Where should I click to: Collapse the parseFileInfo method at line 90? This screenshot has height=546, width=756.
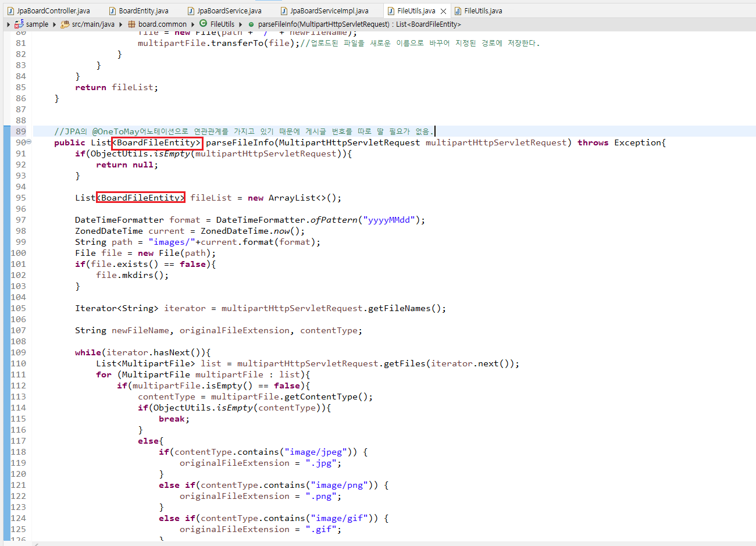29,142
